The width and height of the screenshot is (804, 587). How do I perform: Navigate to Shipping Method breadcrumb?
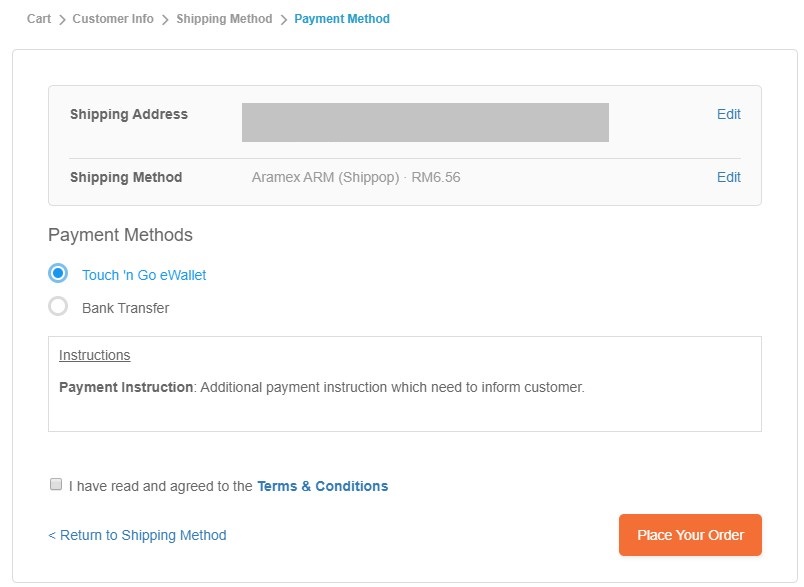pyautogui.click(x=224, y=19)
